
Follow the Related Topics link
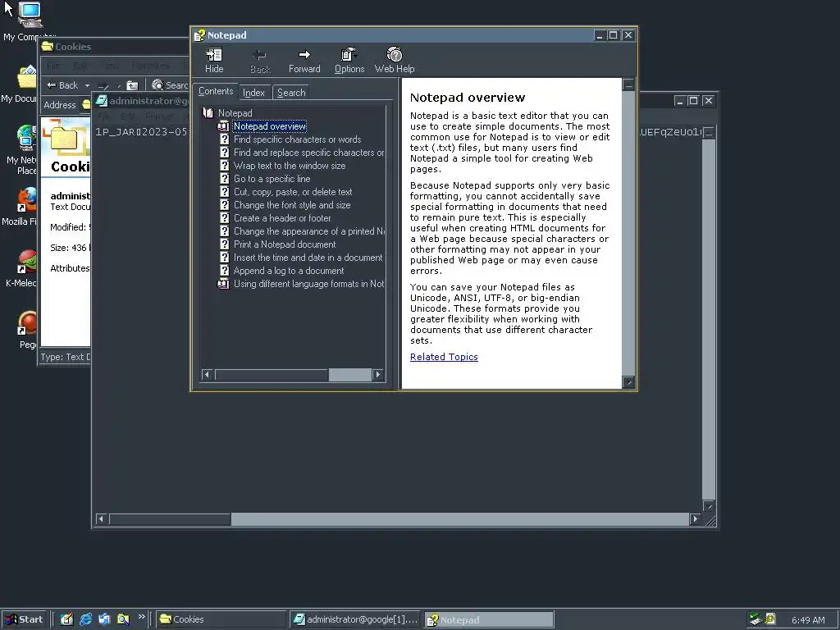tap(444, 357)
